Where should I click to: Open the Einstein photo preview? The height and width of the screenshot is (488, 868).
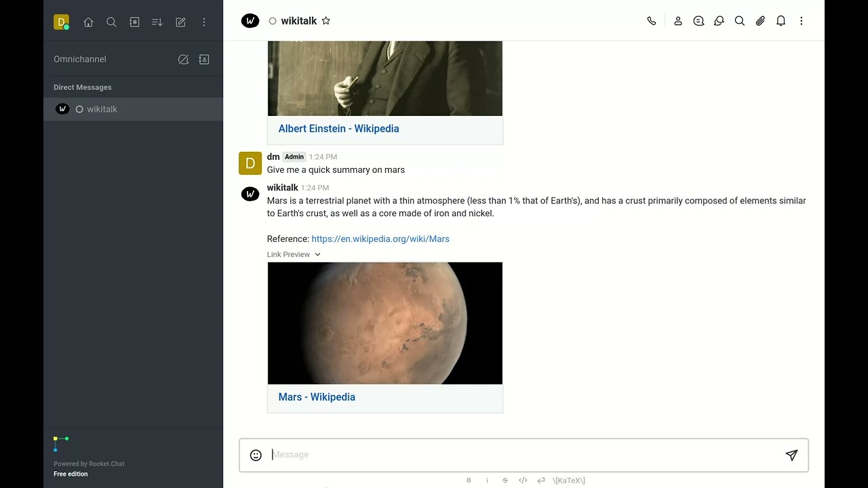pos(385,78)
